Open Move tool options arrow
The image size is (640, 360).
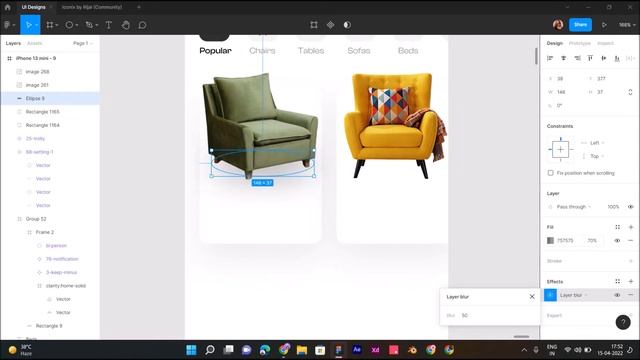coord(36,25)
